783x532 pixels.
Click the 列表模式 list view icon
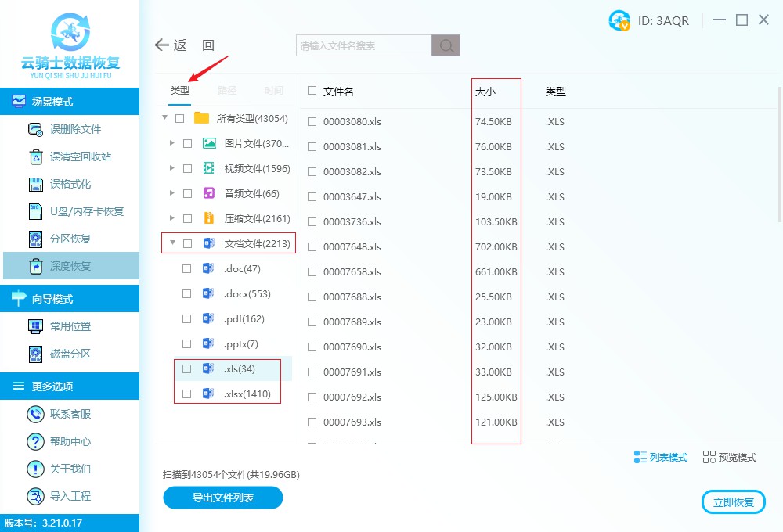click(640, 457)
